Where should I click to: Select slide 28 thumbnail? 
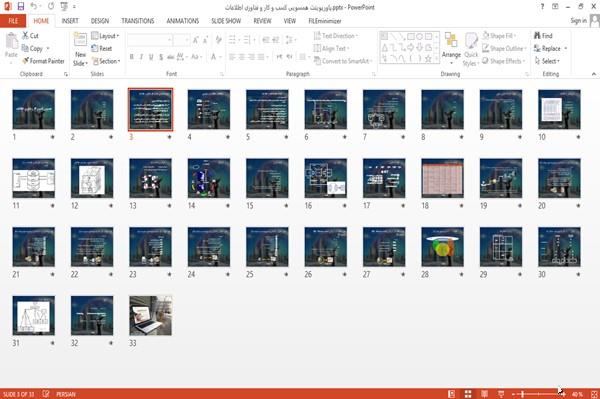tap(442, 247)
